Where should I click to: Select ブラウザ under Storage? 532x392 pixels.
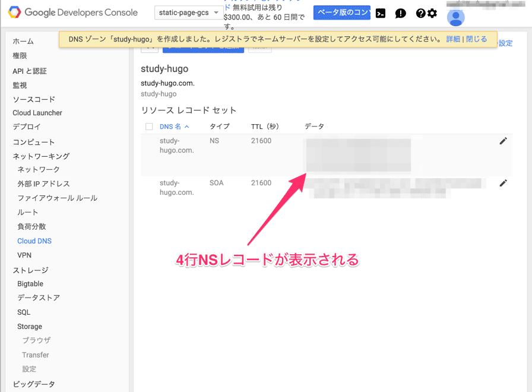(x=36, y=340)
